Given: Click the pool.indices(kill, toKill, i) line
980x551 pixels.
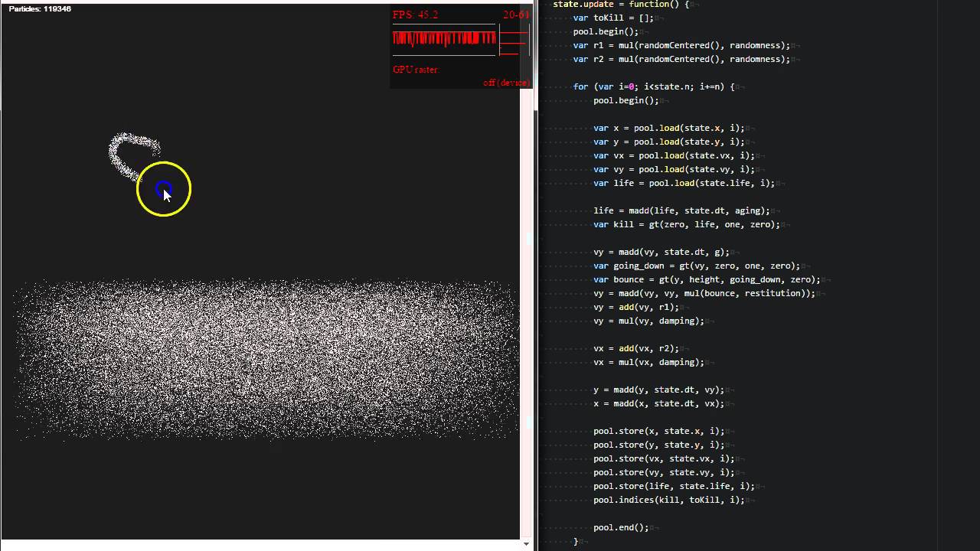Looking at the screenshot, I should click(669, 500).
